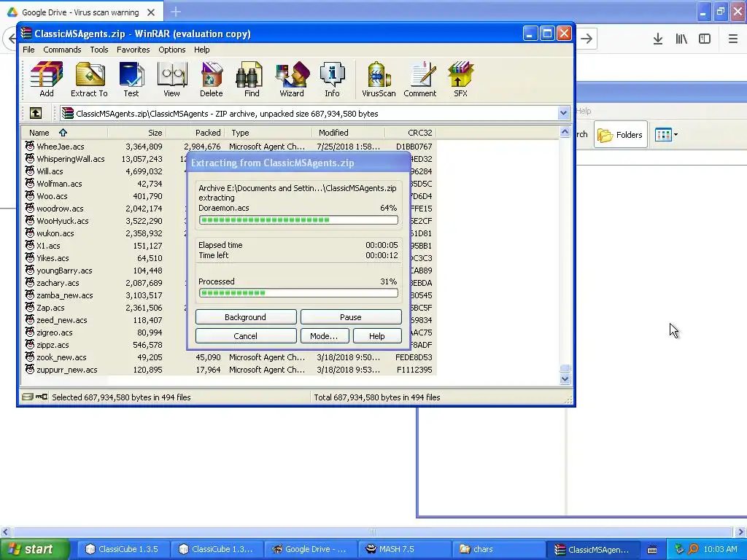Click the file list scroll down arrow

point(565,379)
